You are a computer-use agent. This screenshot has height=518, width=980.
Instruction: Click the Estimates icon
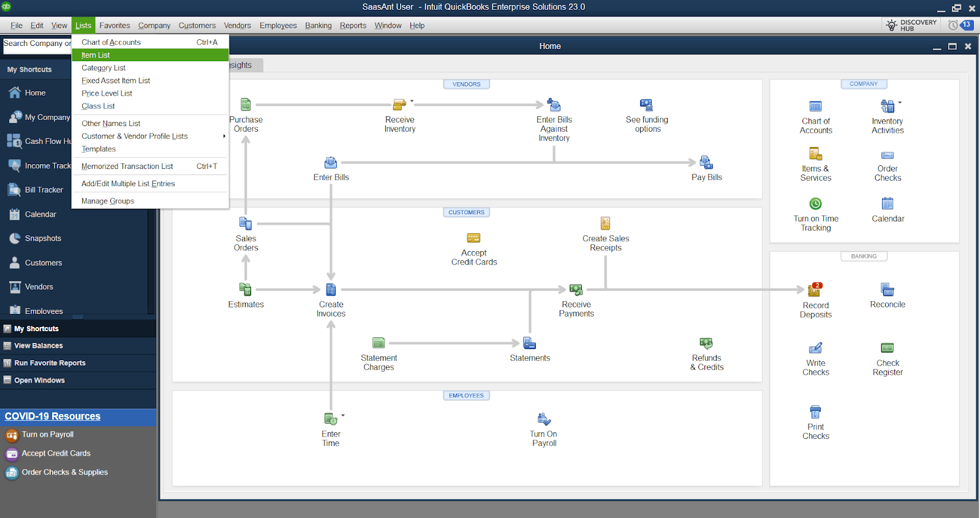click(246, 289)
